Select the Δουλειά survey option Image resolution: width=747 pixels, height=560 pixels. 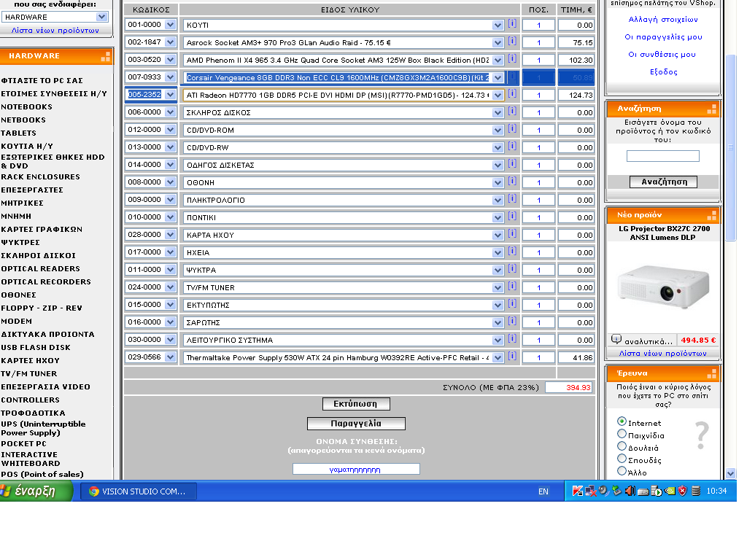[622, 446]
